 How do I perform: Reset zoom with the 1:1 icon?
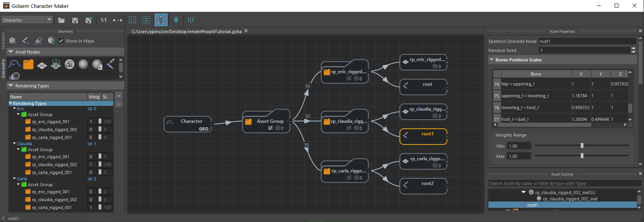103,20
